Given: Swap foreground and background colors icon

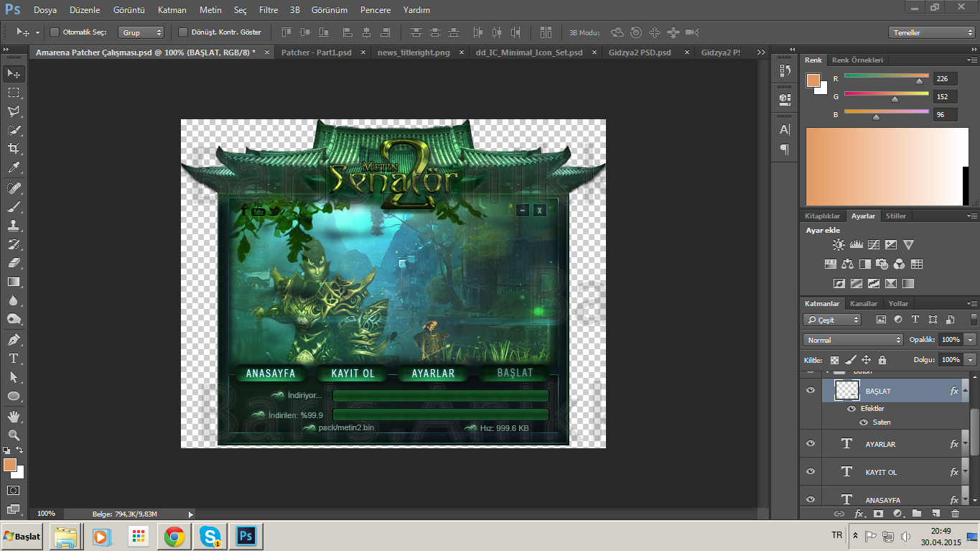Looking at the screenshot, I should point(20,450).
